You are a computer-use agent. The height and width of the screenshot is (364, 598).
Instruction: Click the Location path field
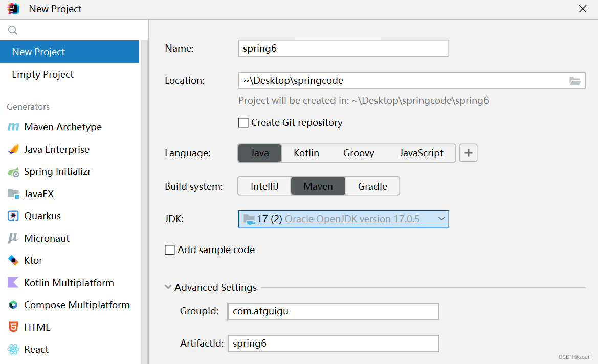[x=412, y=81]
